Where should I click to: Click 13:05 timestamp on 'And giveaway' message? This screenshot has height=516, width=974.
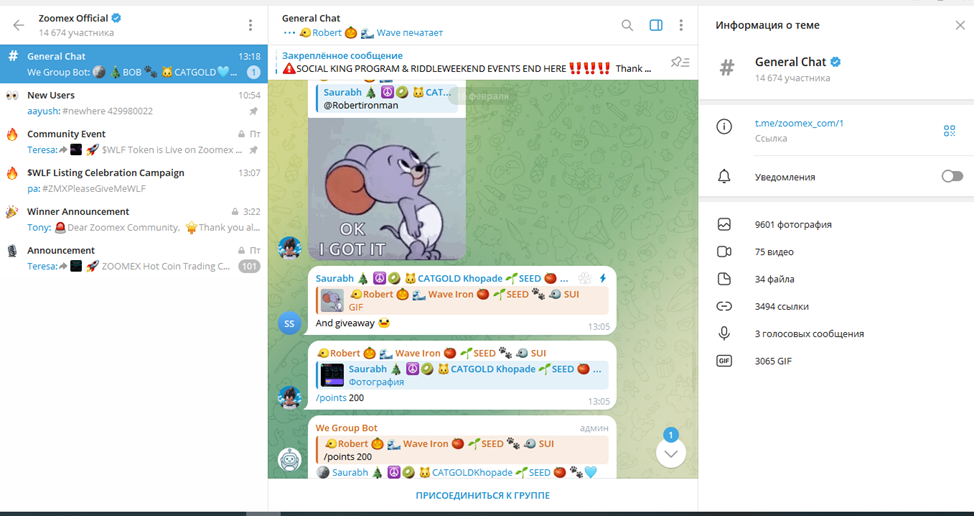[599, 327]
